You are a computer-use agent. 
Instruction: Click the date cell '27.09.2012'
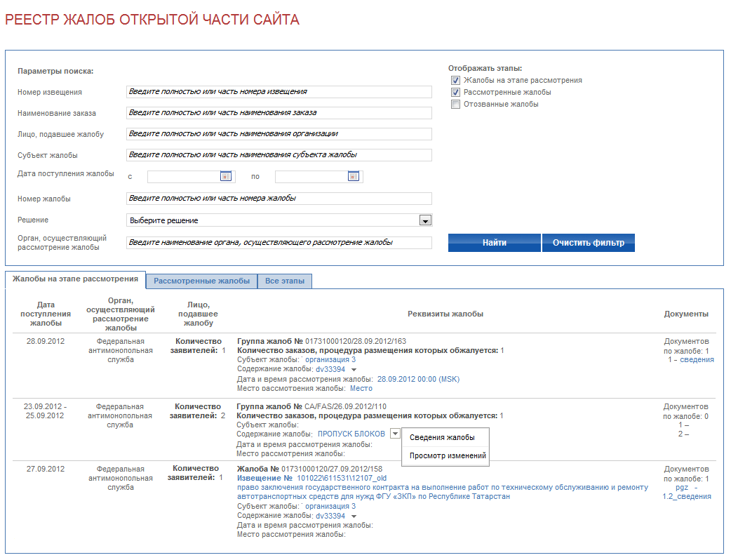(46, 469)
